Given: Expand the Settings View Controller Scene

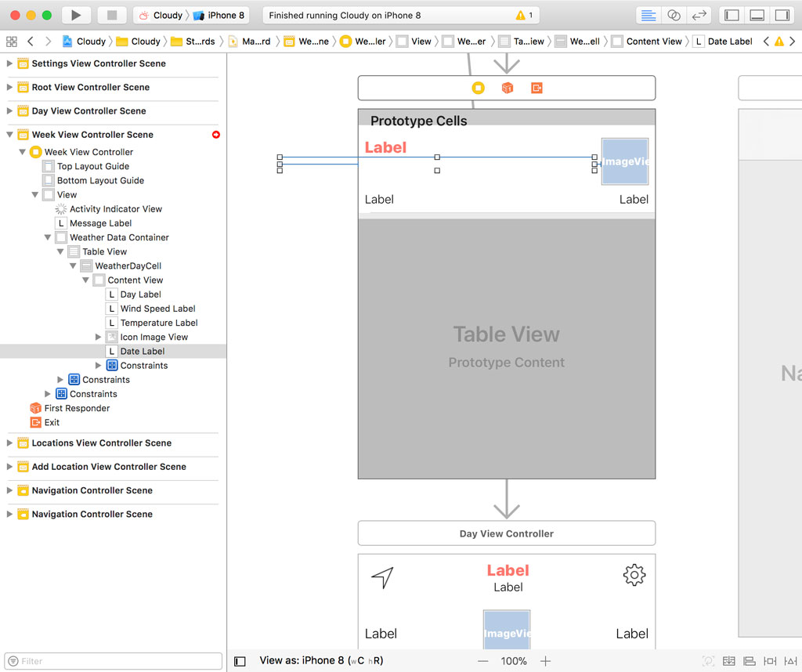Looking at the screenshot, I should pyautogui.click(x=10, y=63).
